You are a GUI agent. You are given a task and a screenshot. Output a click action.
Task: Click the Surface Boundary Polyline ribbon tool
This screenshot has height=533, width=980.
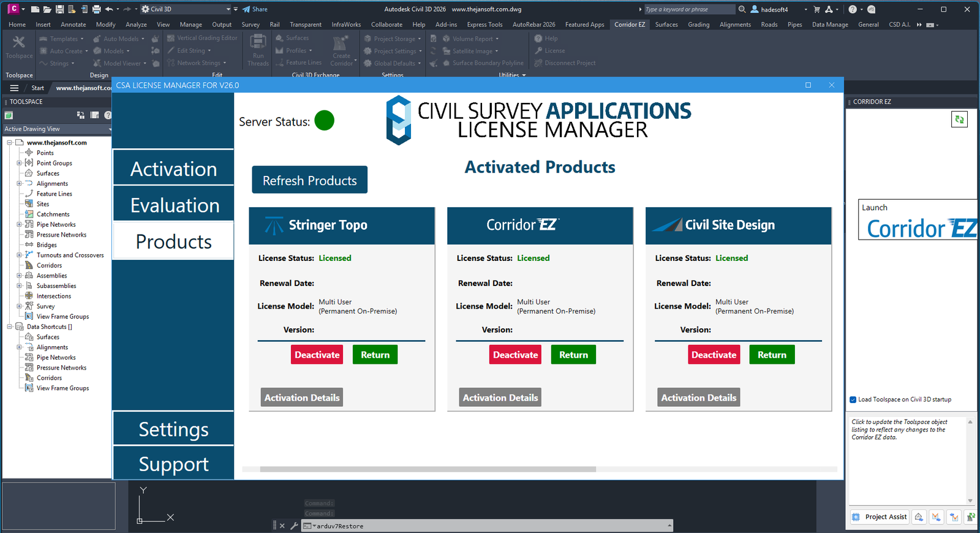click(x=483, y=63)
